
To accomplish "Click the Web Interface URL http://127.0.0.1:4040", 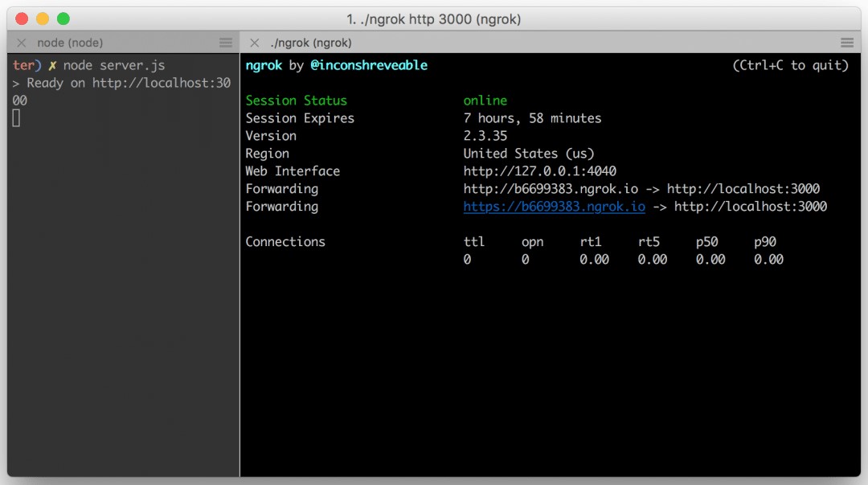I will coord(539,171).
